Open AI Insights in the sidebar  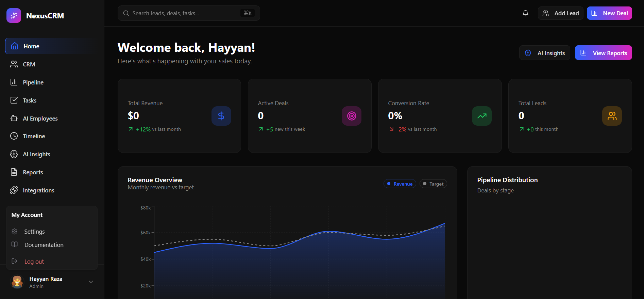pyautogui.click(x=52, y=154)
